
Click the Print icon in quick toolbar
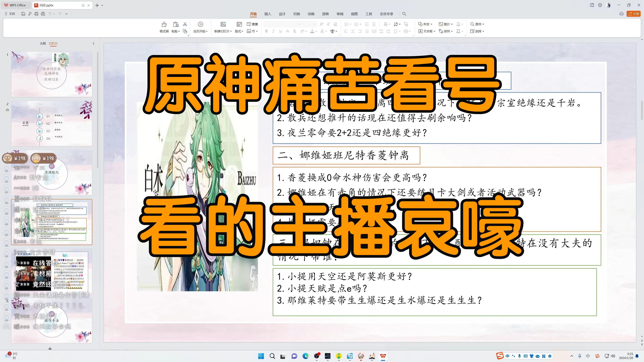[x=37, y=14]
